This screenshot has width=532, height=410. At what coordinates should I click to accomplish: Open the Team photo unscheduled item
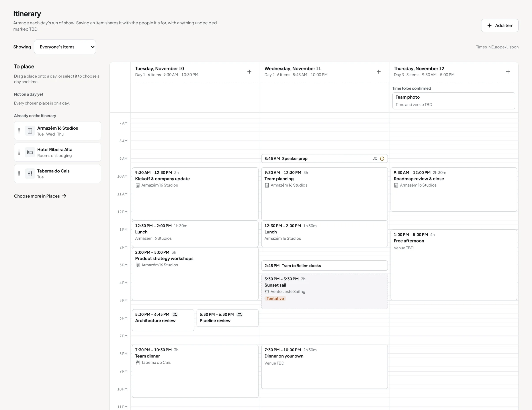(454, 101)
